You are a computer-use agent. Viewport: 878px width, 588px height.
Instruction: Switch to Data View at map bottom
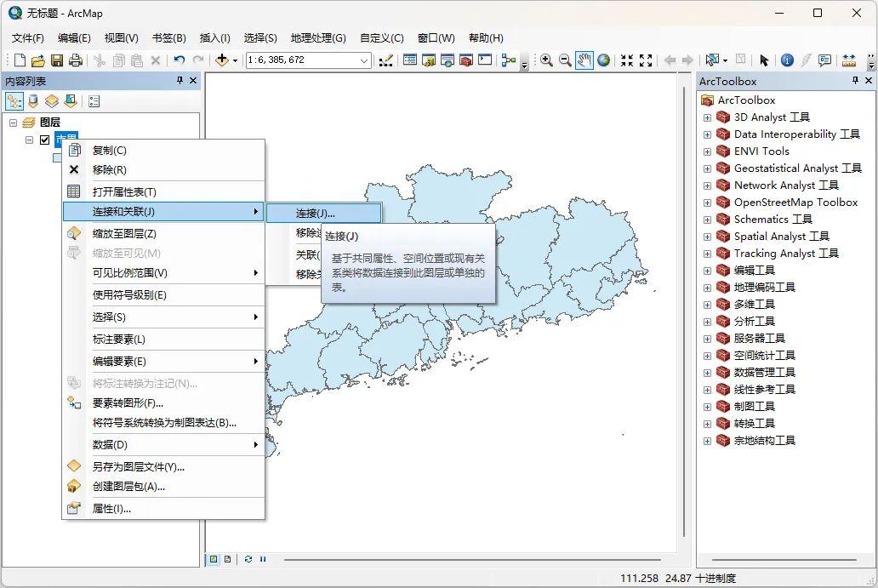click(x=214, y=559)
